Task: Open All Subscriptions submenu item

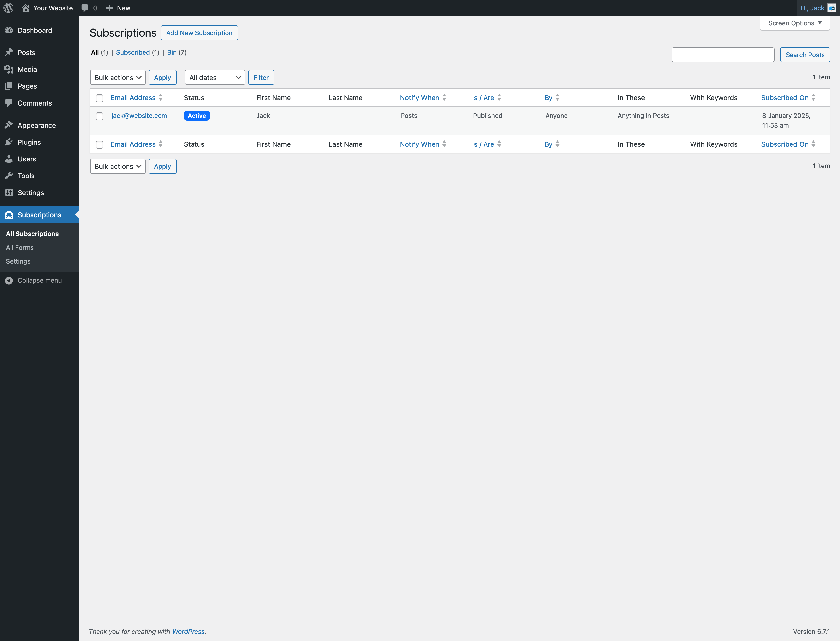Action: tap(32, 234)
